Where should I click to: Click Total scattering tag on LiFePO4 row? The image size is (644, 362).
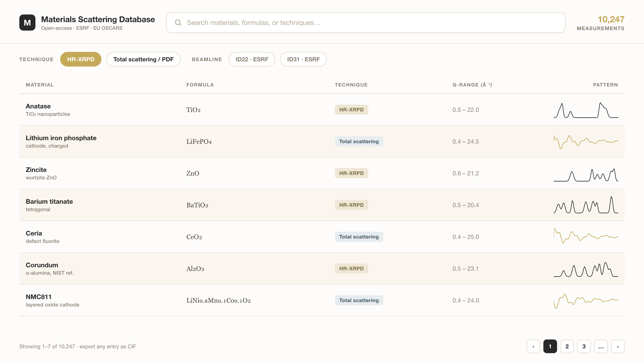click(x=359, y=141)
